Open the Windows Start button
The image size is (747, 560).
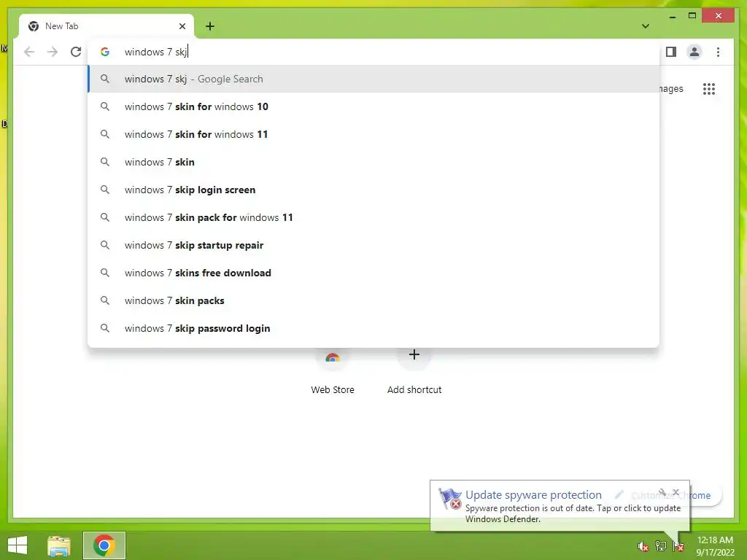coord(18,545)
